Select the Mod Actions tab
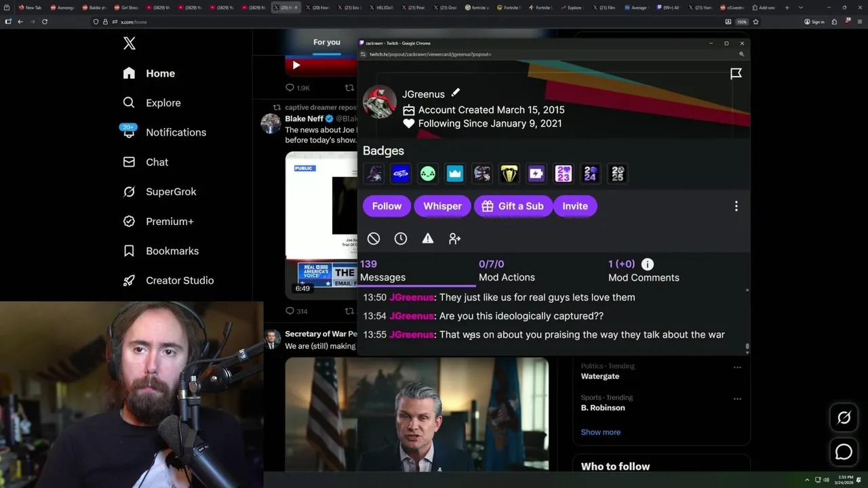Screen dimensions: 868x488 (x=507, y=270)
